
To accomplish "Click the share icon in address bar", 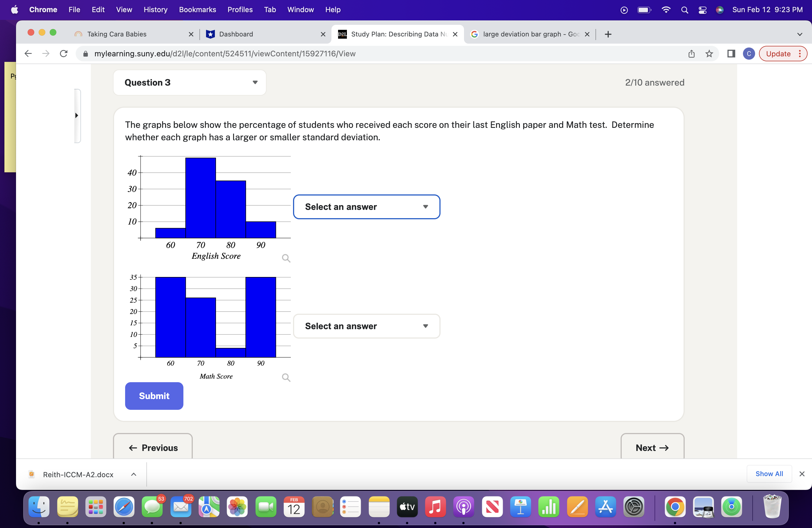I will coord(691,54).
